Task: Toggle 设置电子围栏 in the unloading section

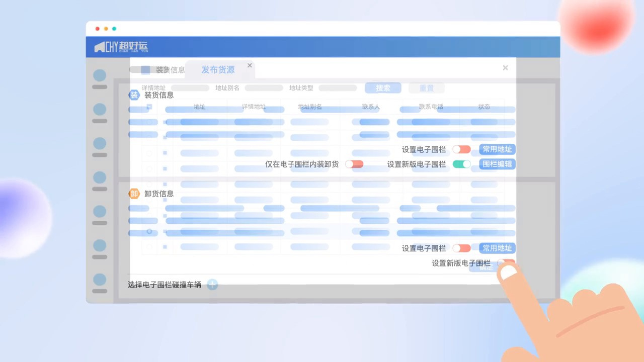Action: (461, 248)
